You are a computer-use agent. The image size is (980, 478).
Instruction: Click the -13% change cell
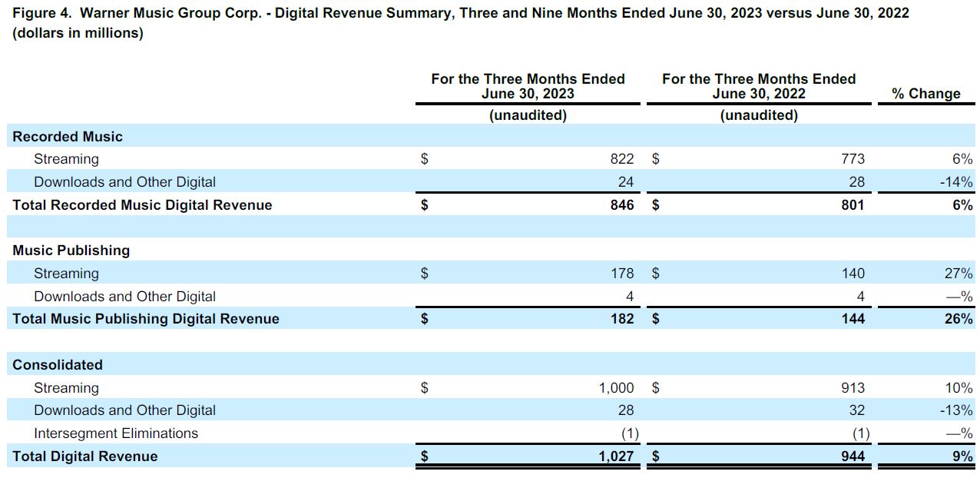click(956, 410)
